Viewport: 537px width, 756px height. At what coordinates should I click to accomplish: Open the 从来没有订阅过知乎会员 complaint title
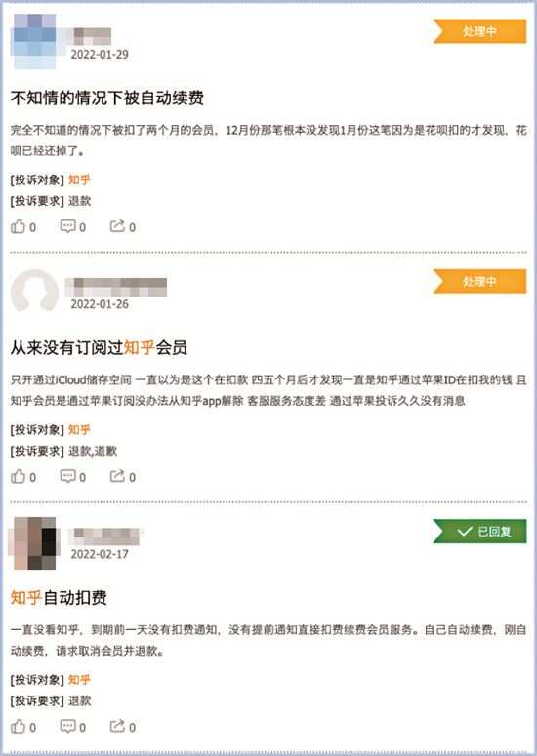(99, 347)
